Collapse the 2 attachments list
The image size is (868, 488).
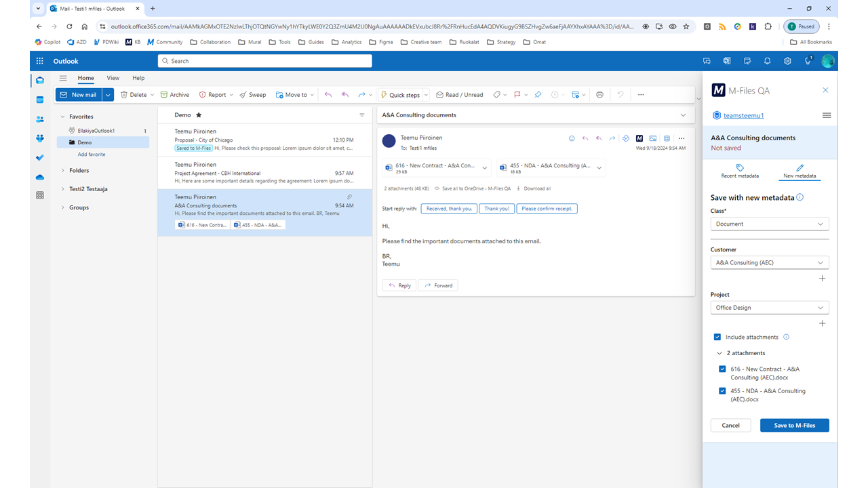pos(719,353)
